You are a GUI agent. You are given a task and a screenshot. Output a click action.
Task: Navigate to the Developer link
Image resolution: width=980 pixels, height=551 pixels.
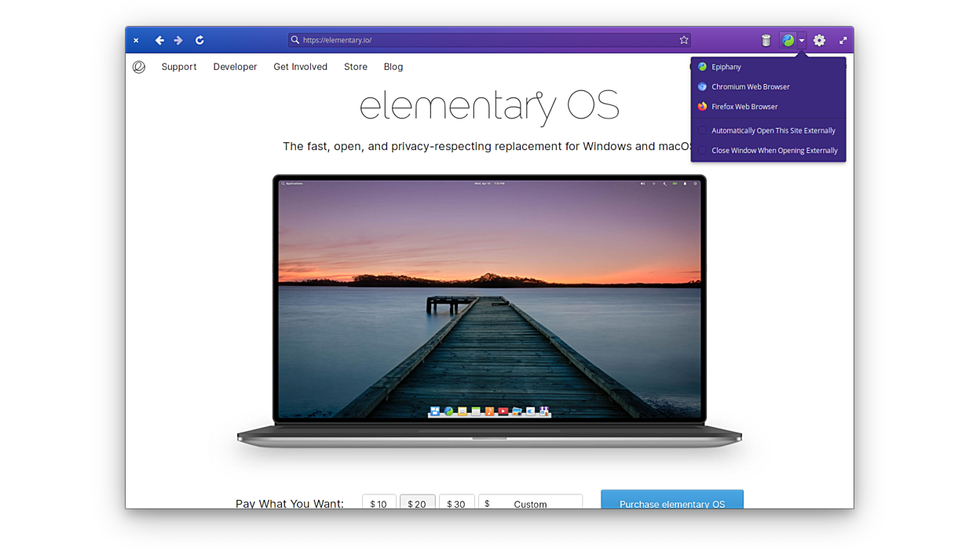(235, 67)
